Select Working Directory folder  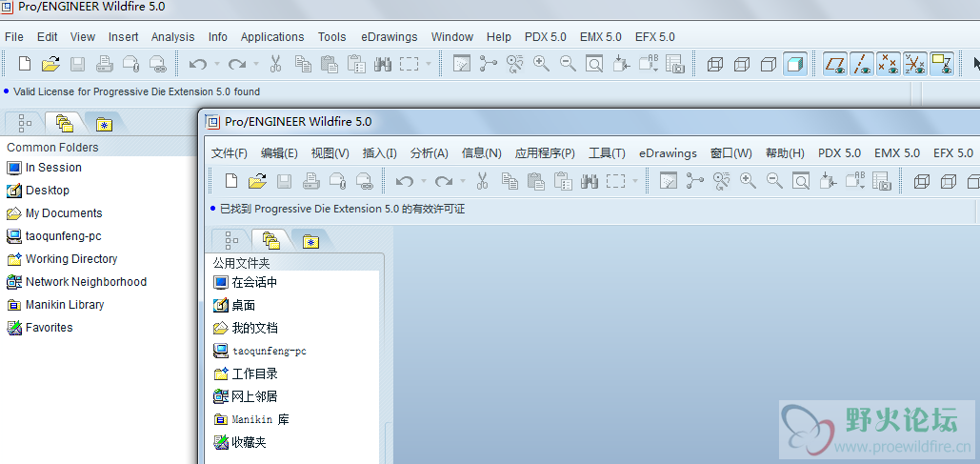tap(62, 259)
